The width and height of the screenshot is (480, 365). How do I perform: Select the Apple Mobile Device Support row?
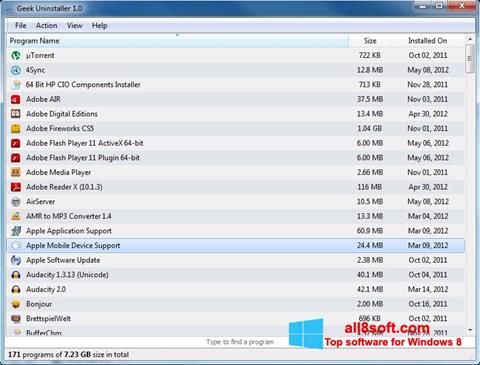point(236,246)
